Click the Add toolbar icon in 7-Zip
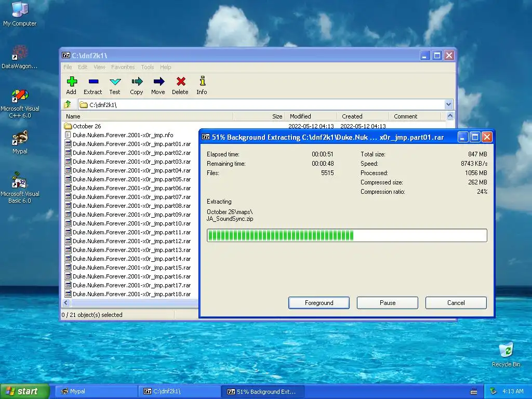532x399 pixels. pos(72,82)
